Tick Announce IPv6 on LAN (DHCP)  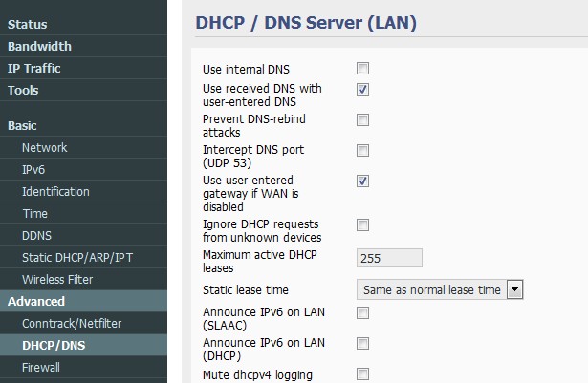tap(362, 343)
